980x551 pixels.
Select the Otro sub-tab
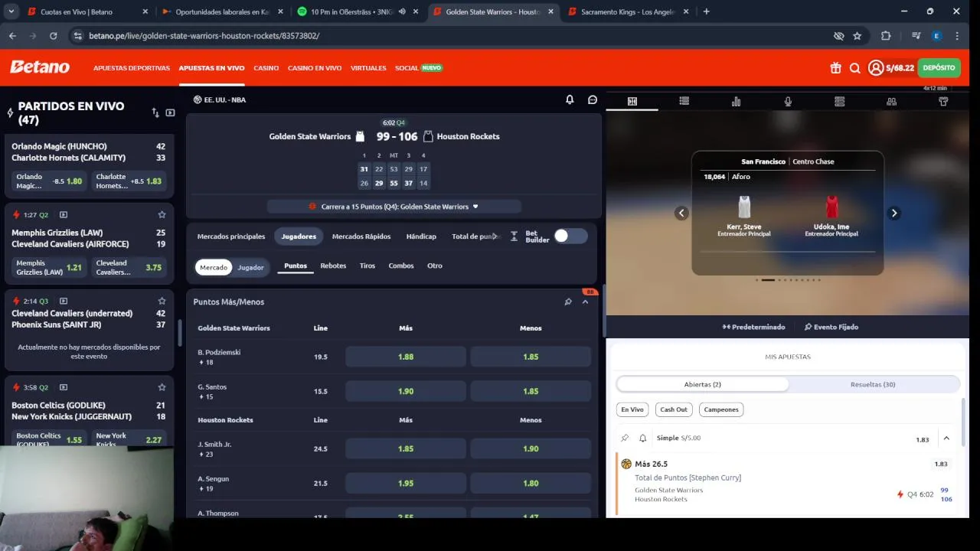[435, 266]
